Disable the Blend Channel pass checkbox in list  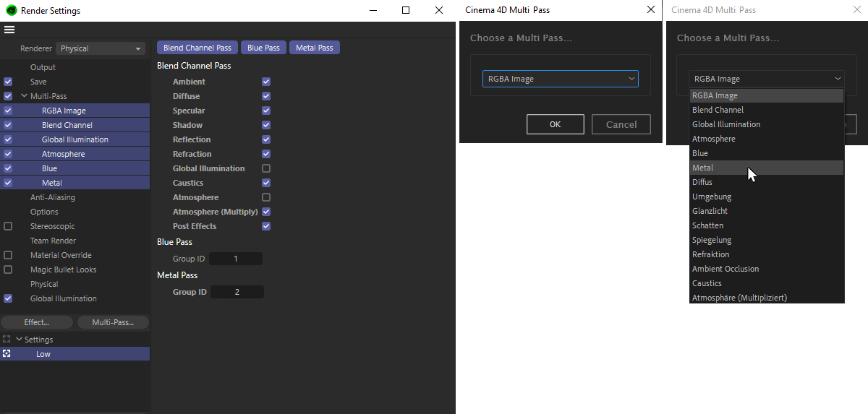tap(8, 125)
